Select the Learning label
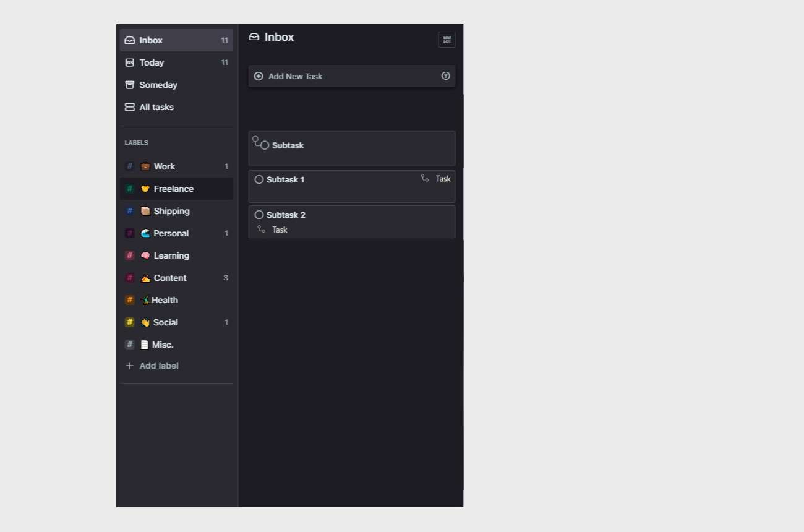804x532 pixels. (176, 255)
